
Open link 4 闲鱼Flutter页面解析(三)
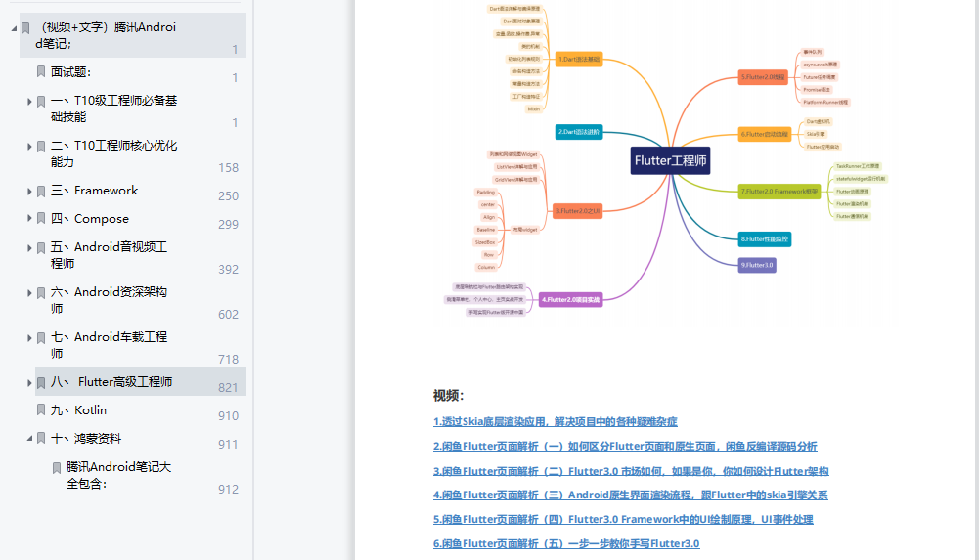(x=630, y=495)
